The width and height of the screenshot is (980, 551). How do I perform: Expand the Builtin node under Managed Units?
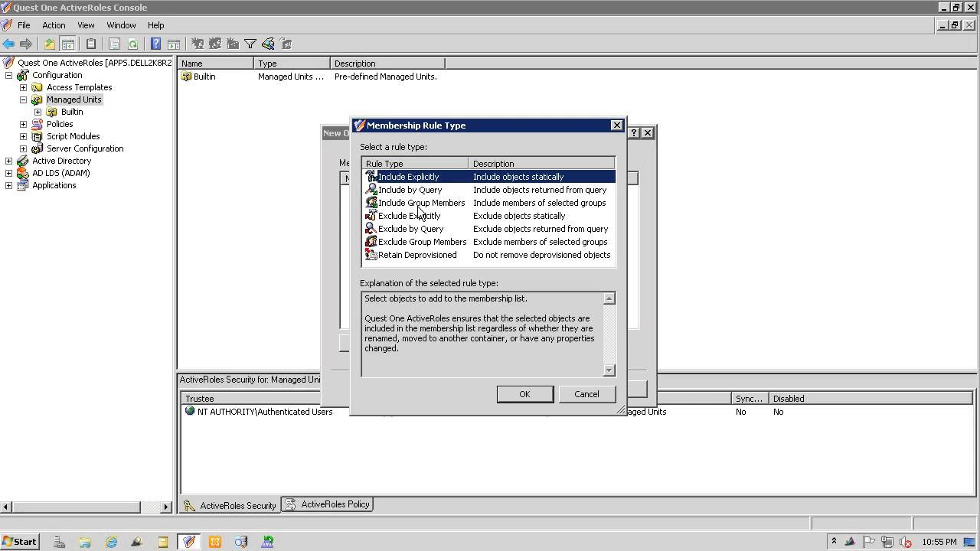(x=38, y=112)
